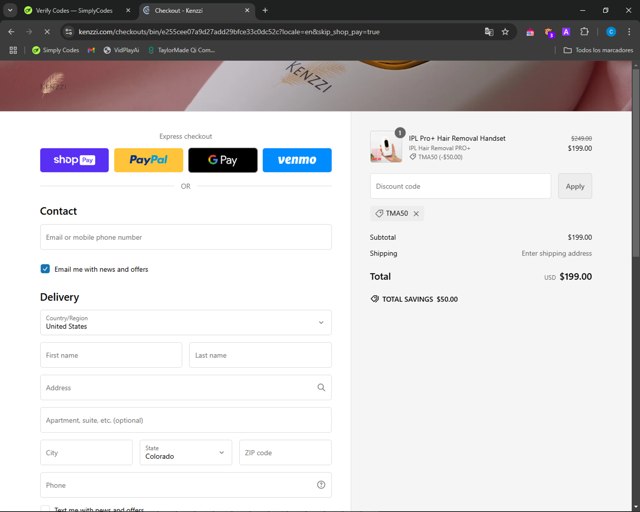Click the City field

pyautogui.click(x=86, y=452)
